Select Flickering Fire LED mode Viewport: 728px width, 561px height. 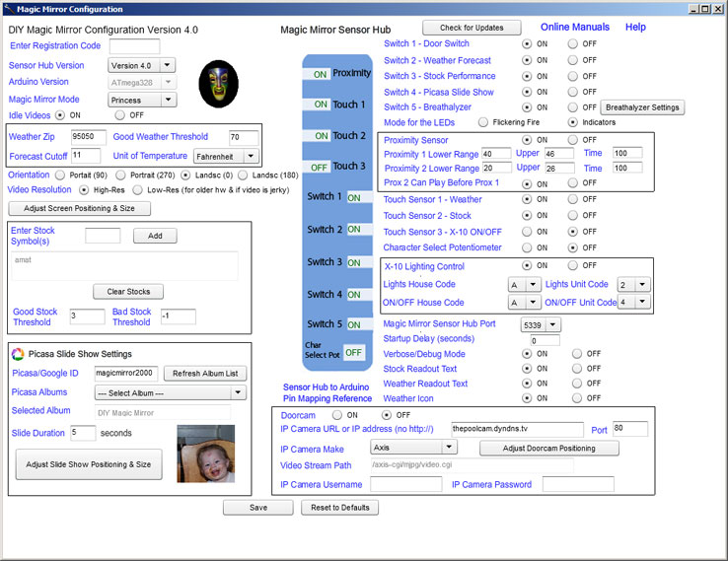(x=483, y=122)
